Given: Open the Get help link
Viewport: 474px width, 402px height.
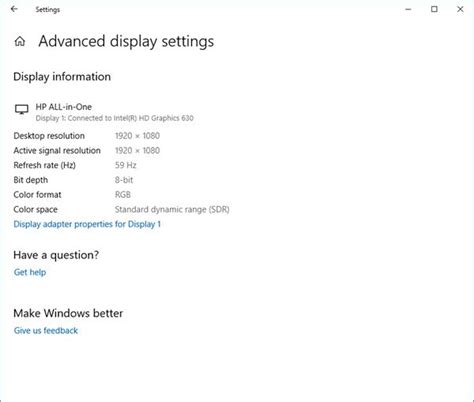Looking at the screenshot, I should pos(30,272).
